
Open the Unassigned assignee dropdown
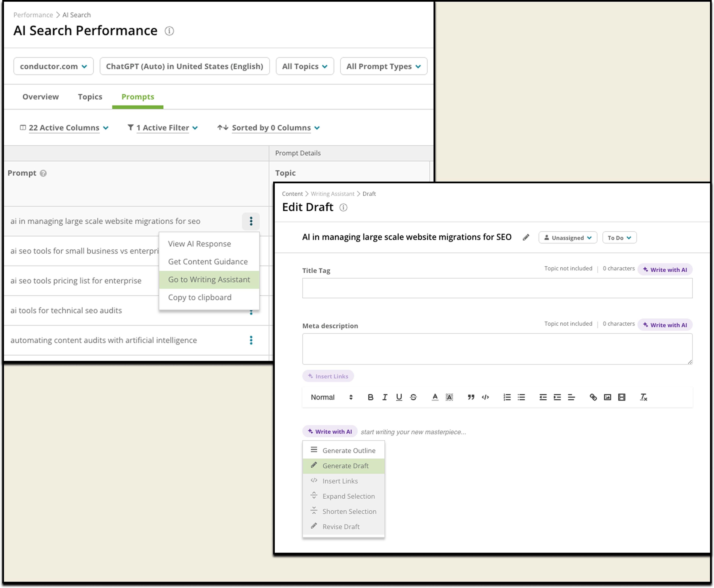tap(568, 238)
